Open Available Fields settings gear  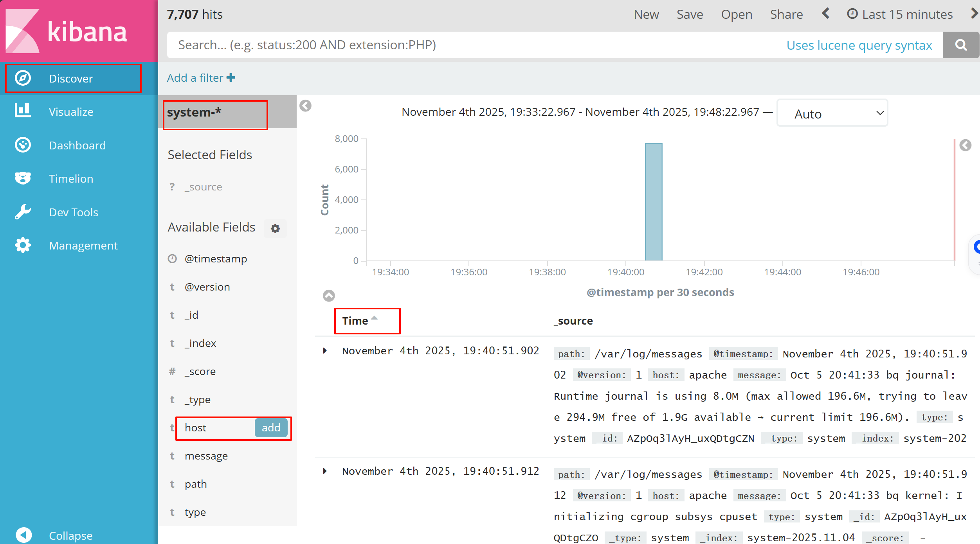point(275,228)
